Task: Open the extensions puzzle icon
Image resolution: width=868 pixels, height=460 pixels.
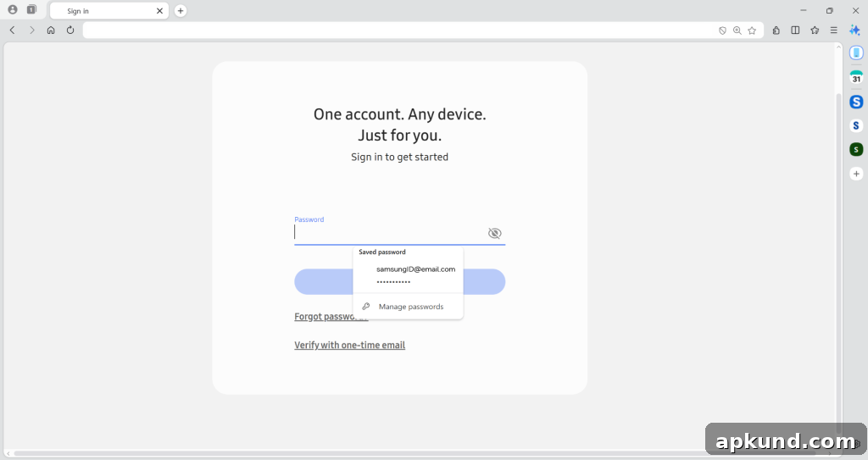Action: 776,30
